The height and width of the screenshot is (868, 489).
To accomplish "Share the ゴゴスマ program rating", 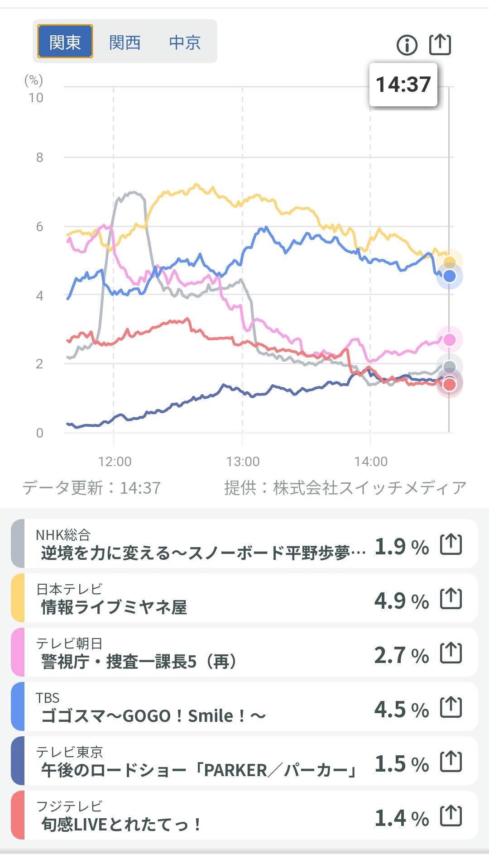I will 451,707.
